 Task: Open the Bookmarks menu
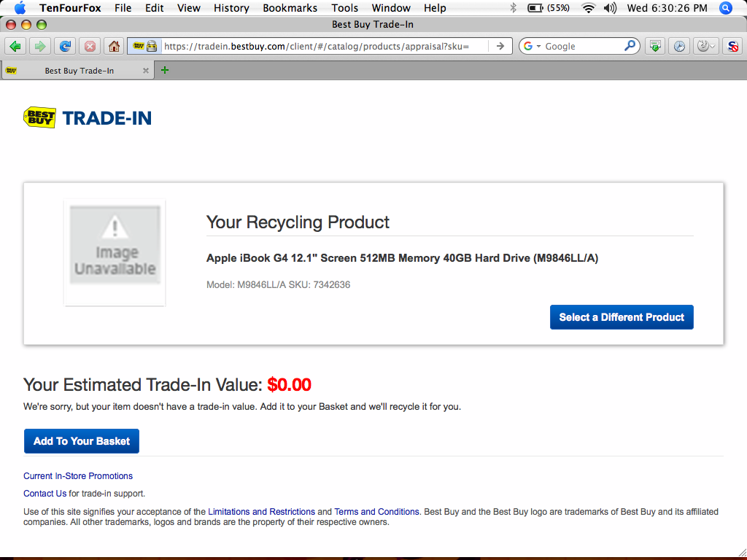coord(290,7)
